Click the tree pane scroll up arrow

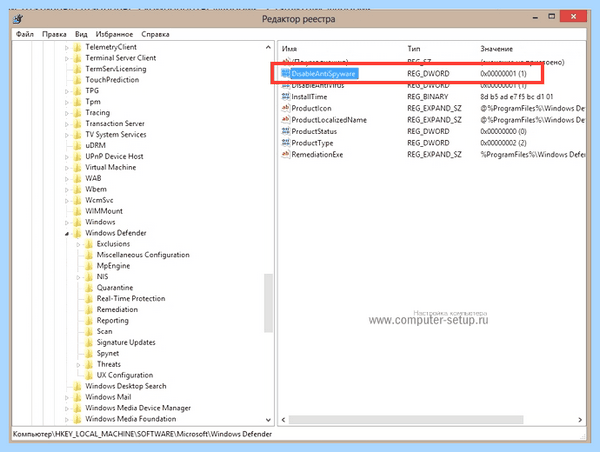[268, 47]
